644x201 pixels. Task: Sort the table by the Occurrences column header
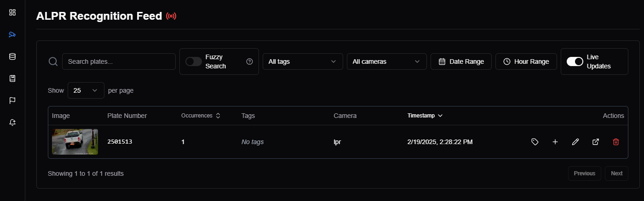(x=201, y=116)
